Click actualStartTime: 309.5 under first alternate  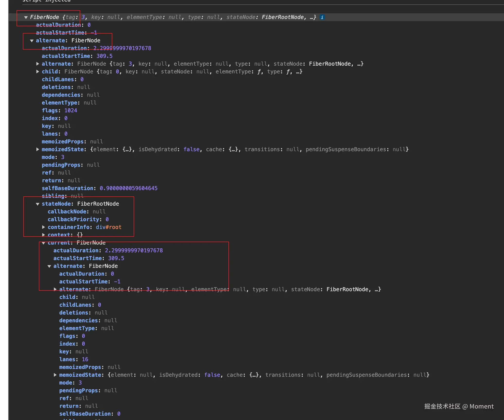(77, 56)
